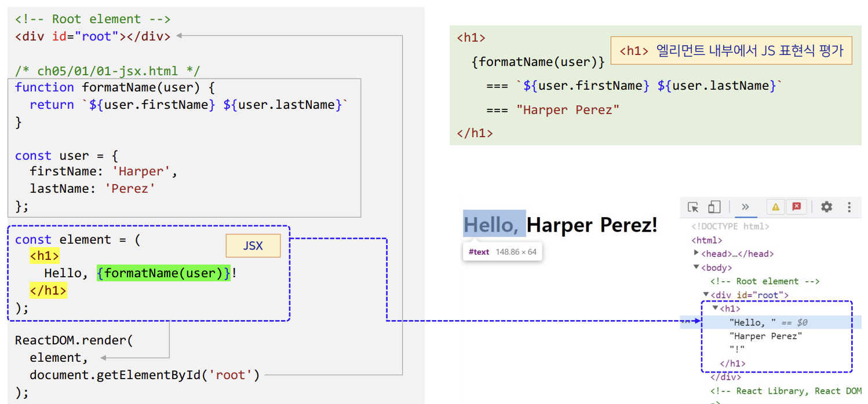Open more DevTools tabs with the double chevron
This screenshot has height=404, width=868.
pyautogui.click(x=745, y=207)
